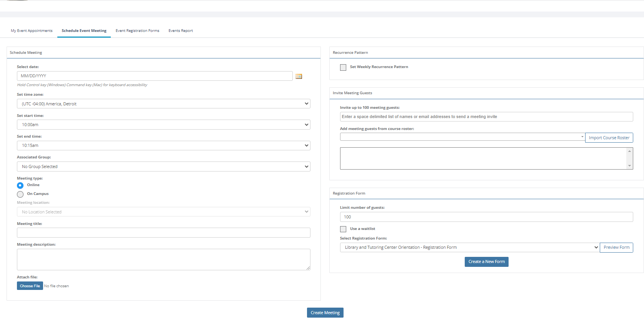This screenshot has height=323, width=644.
Task: Open the Select Registration Form dropdown
Action: pyautogui.click(x=469, y=248)
